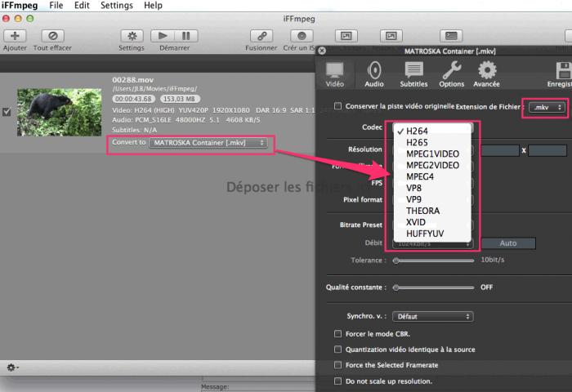
Task: Click the Ajouter plus icon
Action: tap(15, 36)
